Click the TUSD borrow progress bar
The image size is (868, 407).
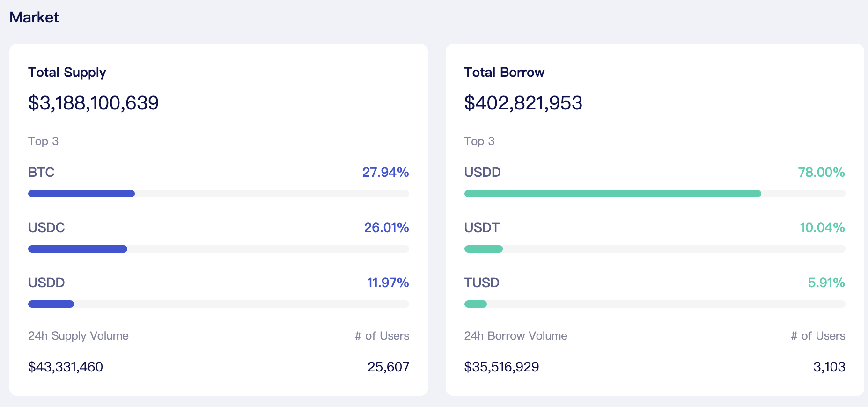[655, 304]
